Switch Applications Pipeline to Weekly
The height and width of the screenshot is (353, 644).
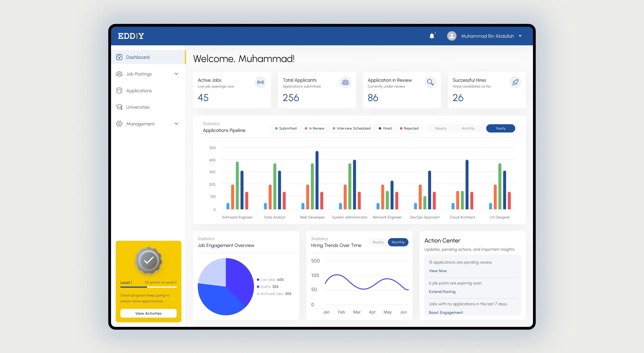click(x=441, y=128)
